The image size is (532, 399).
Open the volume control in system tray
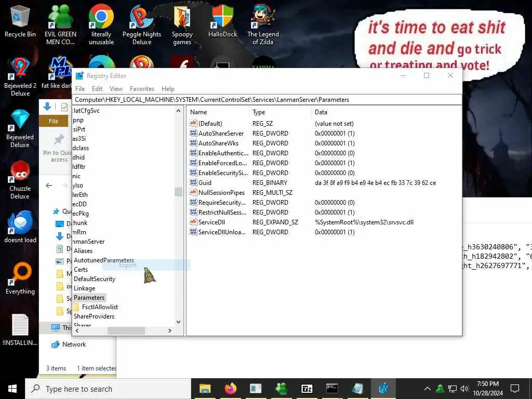click(x=464, y=389)
